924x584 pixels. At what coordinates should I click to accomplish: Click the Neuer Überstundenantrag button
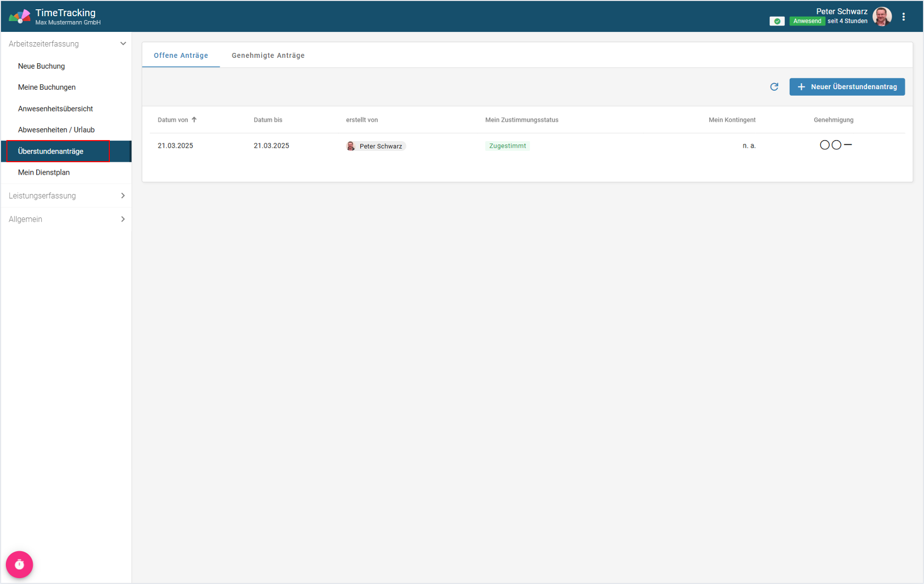pos(847,87)
